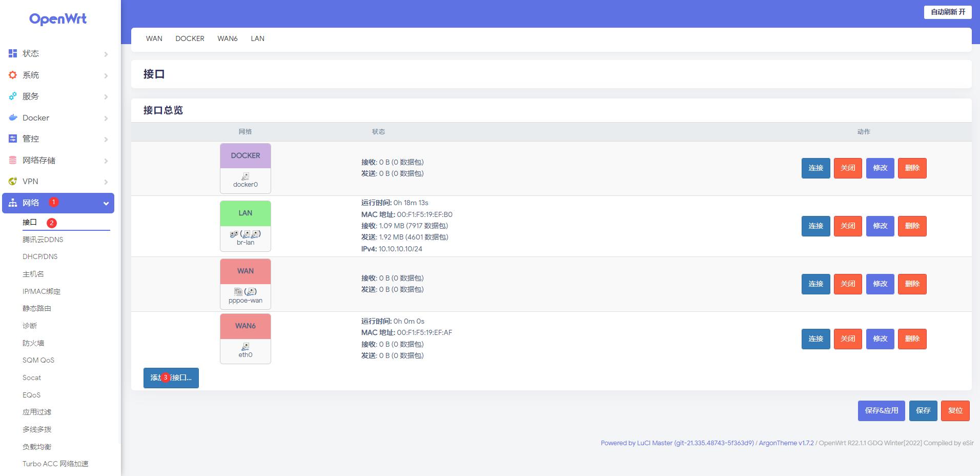Viewport: 980px width, 476px height.
Task: Click 关闭 for the WAN6 interface
Action: tap(848, 339)
